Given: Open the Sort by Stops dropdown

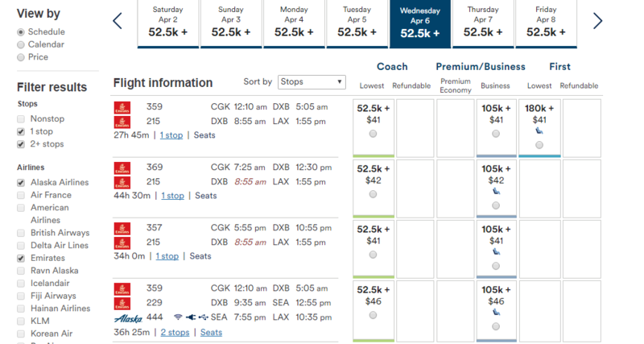Looking at the screenshot, I should pos(312,82).
